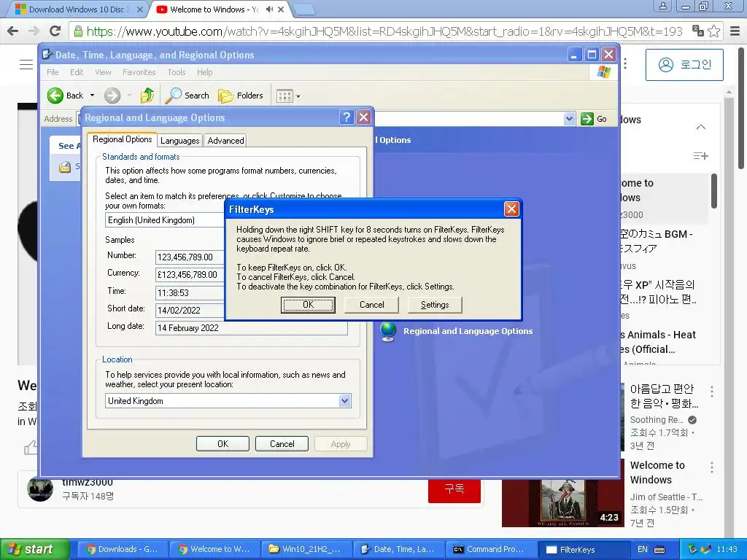747x560 pixels.
Task: Click Chrome's forward navigation arrow
Action: 34,31
